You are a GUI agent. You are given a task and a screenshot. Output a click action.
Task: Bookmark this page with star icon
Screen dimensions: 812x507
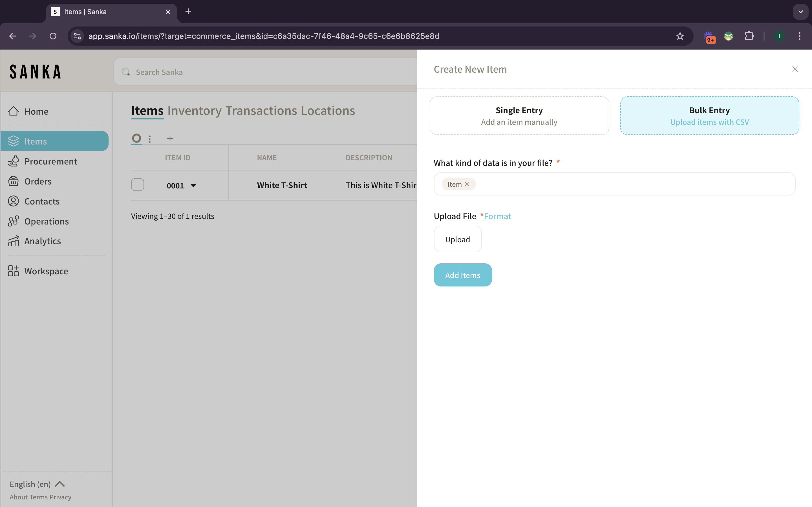680,36
